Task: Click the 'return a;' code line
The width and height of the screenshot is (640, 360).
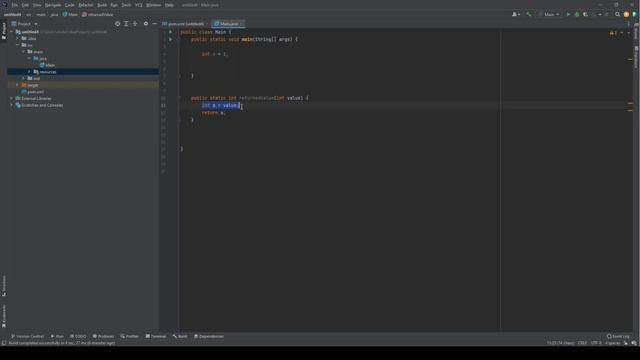Action: coord(213,113)
